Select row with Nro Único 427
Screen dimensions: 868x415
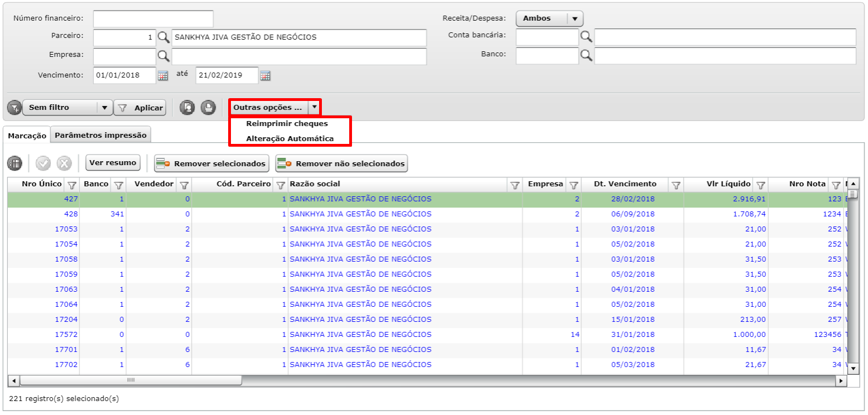427,199
